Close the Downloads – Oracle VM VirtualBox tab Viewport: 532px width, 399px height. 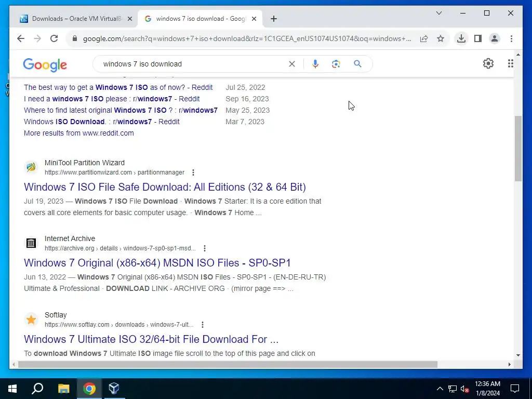129,19
